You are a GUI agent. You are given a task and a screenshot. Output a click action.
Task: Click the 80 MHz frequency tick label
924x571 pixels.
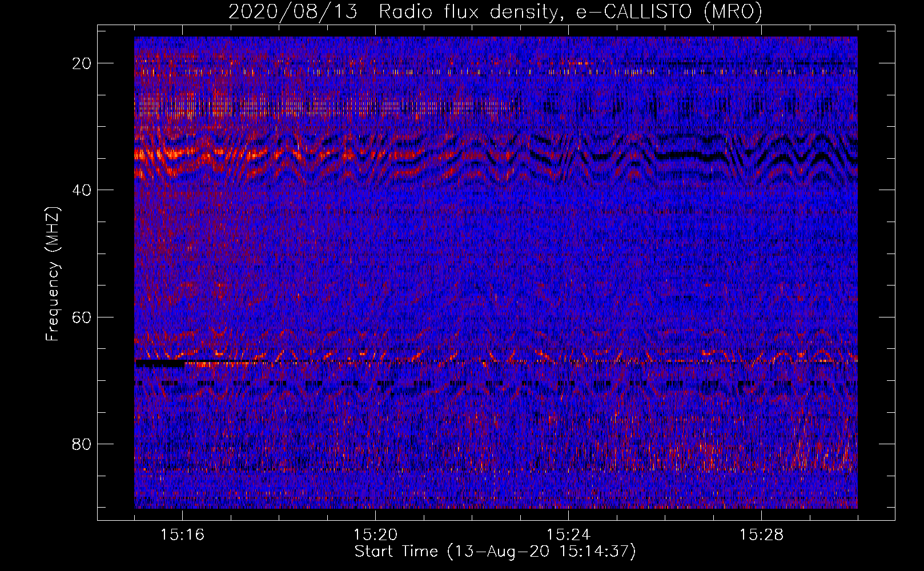tap(82, 444)
